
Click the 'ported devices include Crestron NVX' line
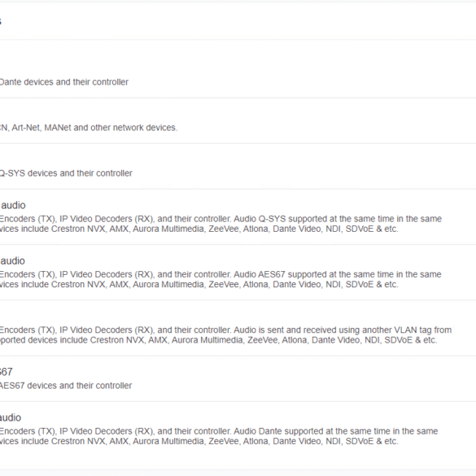click(218, 340)
